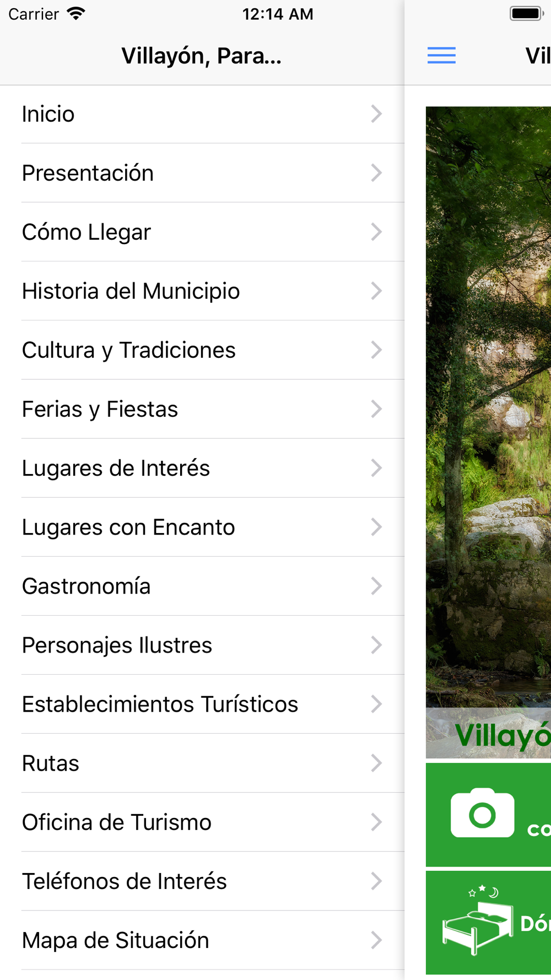The height and width of the screenshot is (980, 551).
Task: Select Ferias y Fiestas
Action: [x=202, y=409]
